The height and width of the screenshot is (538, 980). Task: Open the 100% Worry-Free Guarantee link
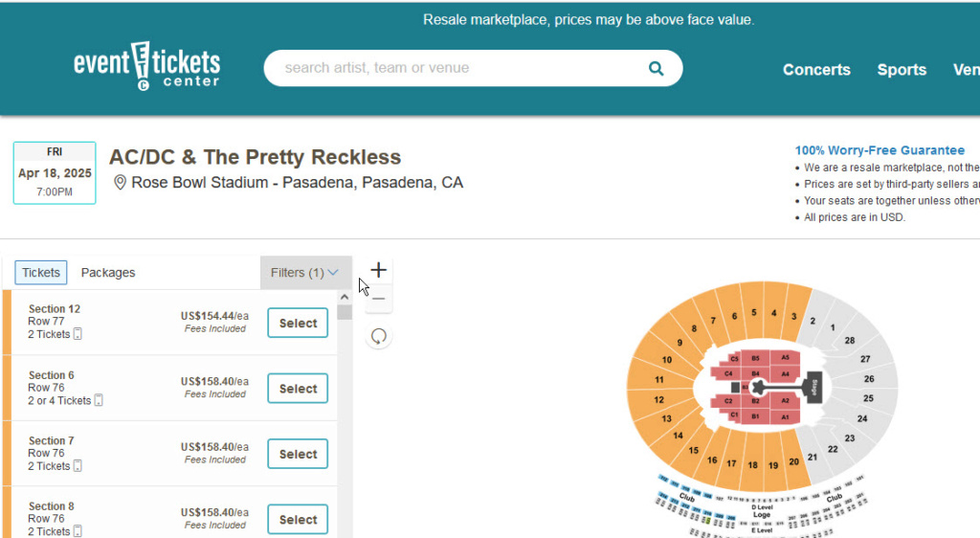[x=880, y=150]
